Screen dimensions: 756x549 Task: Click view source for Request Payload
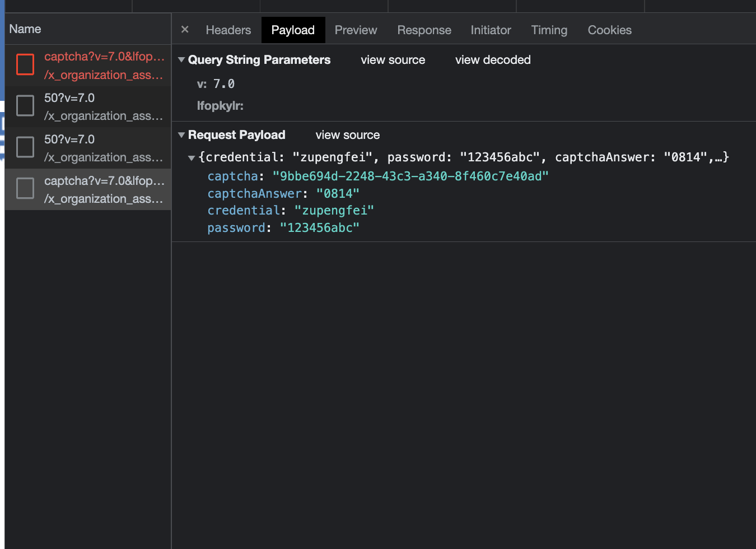pyautogui.click(x=347, y=135)
